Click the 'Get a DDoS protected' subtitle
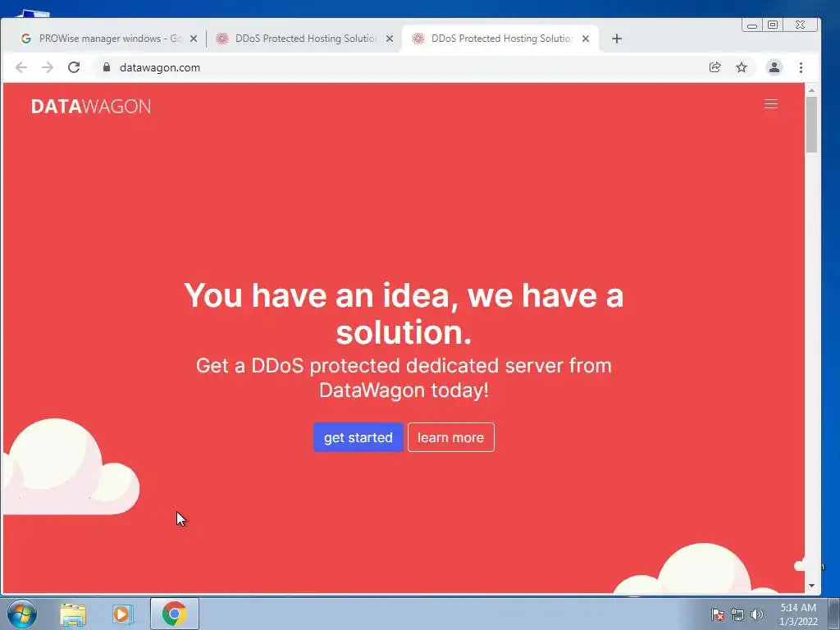 pos(404,377)
